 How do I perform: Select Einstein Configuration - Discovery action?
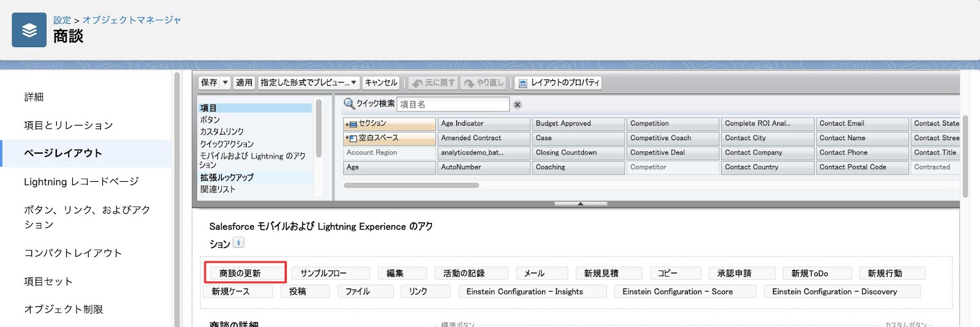click(842, 291)
